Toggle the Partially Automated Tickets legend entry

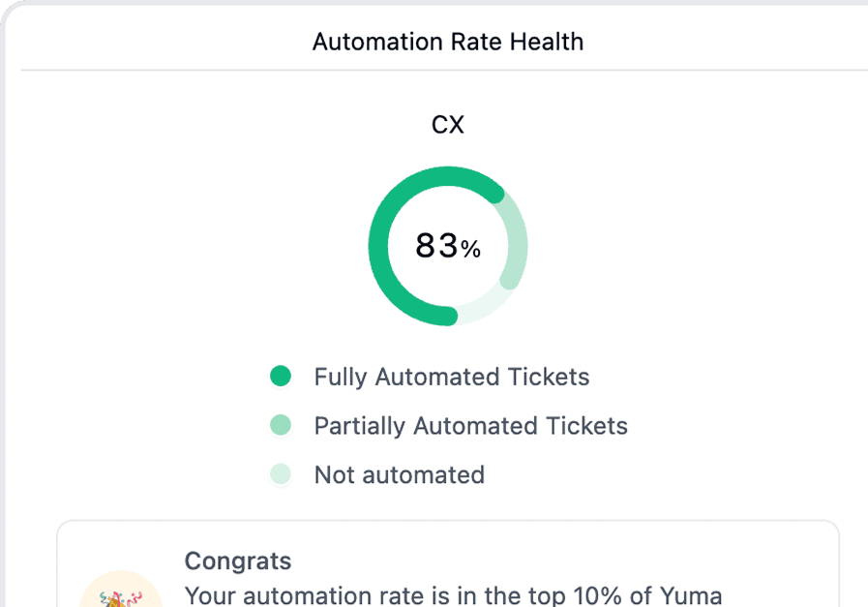click(469, 426)
